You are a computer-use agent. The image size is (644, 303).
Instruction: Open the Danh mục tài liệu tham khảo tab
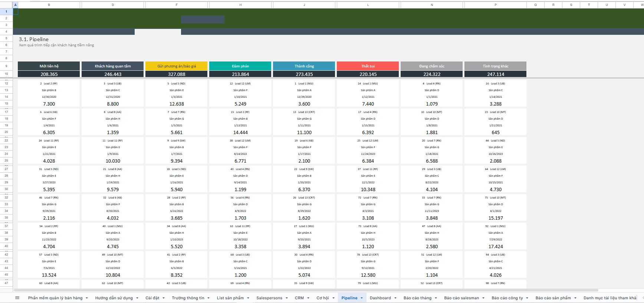[610, 298]
